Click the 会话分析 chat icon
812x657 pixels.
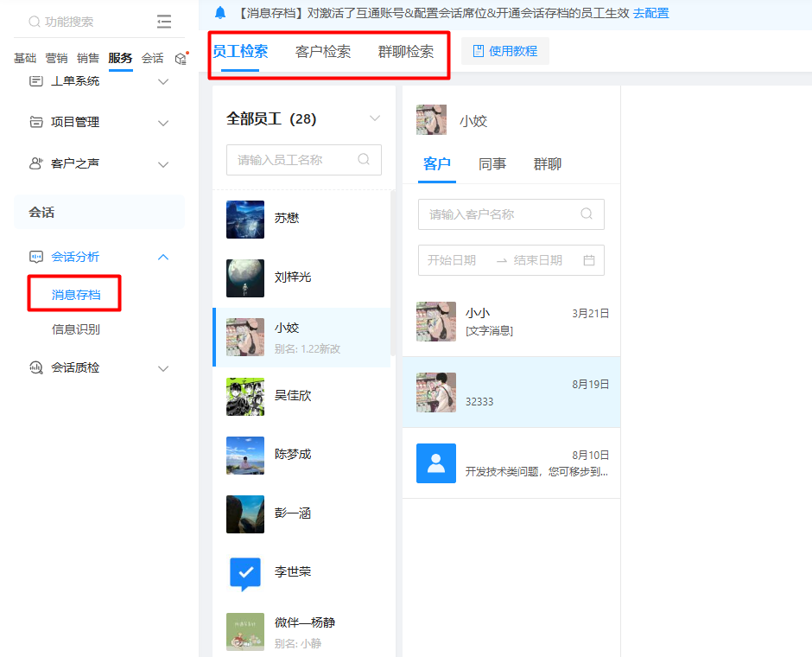pos(35,257)
